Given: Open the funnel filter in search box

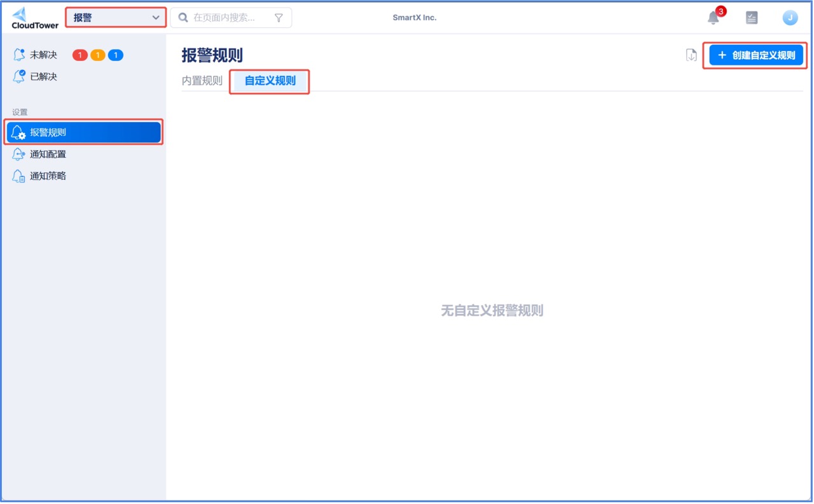Looking at the screenshot, I should coord(279,18).
